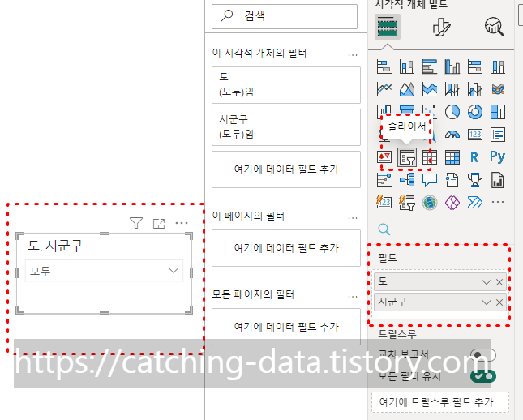Click the 여기에 드릴스루 필드 추가 well
Screen dimensions: 523x420
coord(440,402)
